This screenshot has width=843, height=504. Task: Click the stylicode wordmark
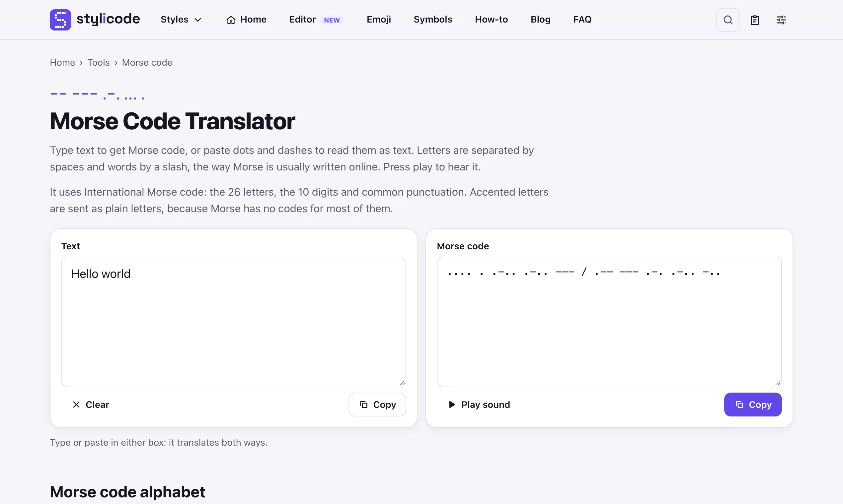(108, 19)
